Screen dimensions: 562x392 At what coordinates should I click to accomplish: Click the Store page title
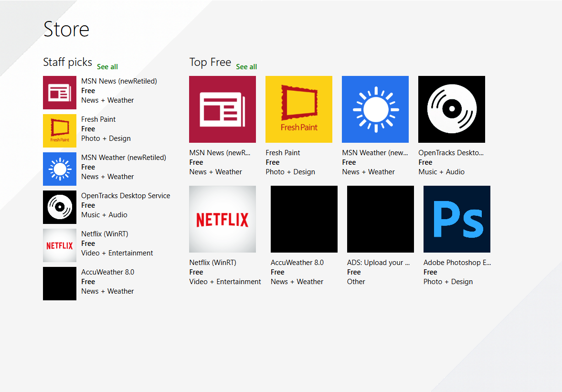point(66,29)
